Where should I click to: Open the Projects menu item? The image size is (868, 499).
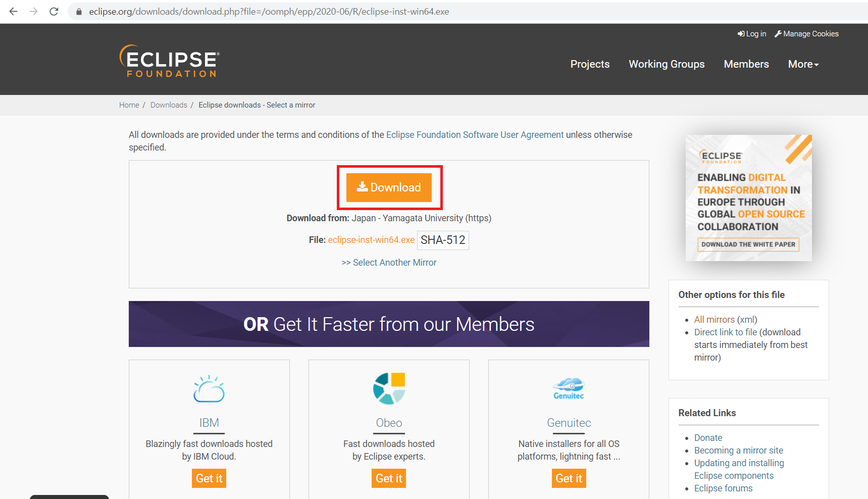click(590, 64)
